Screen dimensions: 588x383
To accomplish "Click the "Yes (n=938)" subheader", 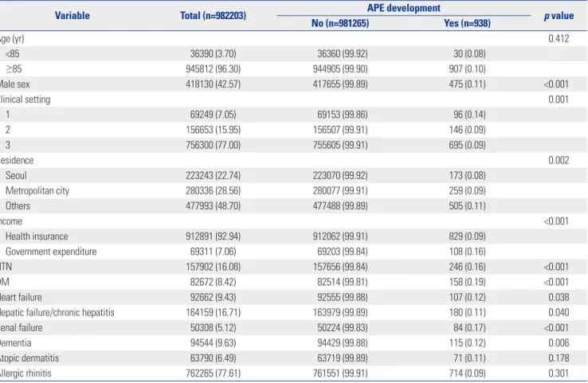I will point(467,23).
